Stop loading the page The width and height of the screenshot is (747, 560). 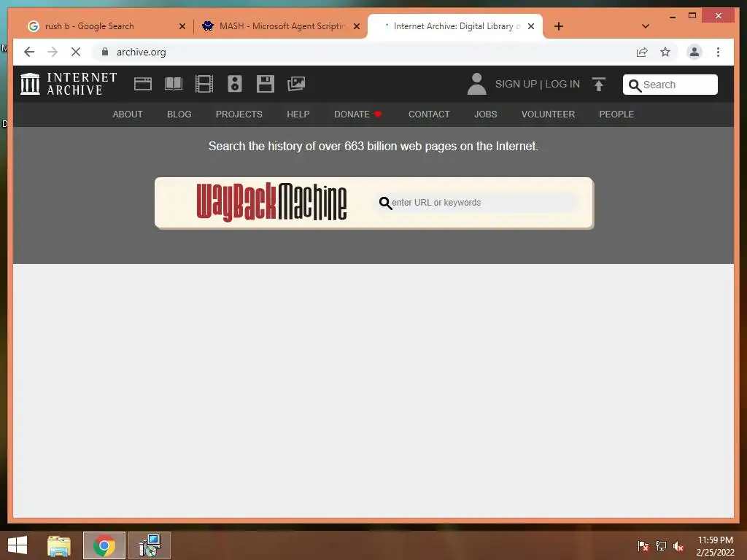pos(76,52)
